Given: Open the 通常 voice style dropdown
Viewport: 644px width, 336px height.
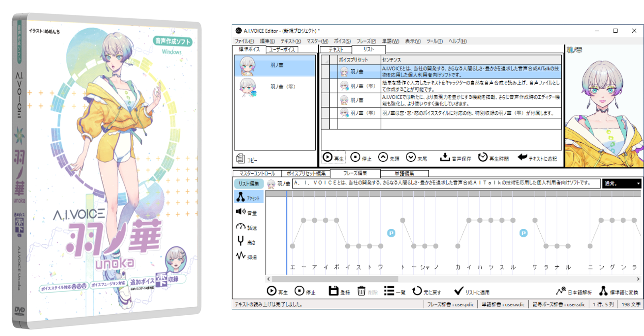Looking at the screenshot, I should [622, 183].
